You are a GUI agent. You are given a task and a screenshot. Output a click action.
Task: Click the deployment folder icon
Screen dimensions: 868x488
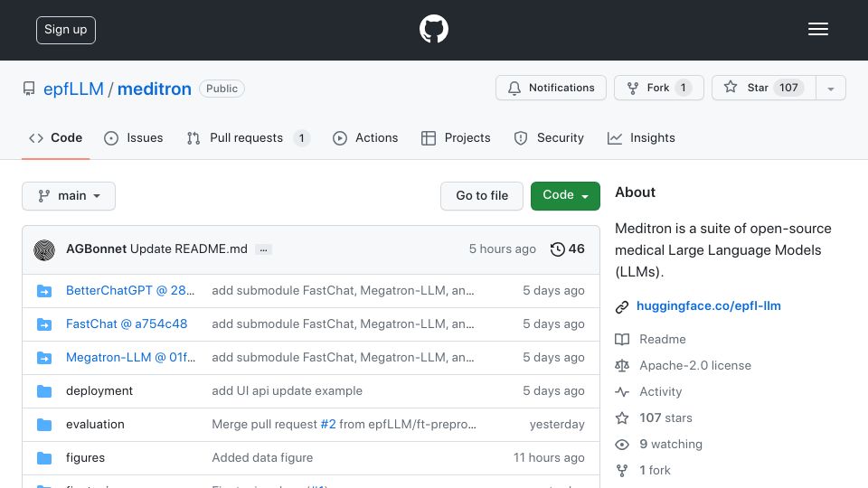pos(44,391)
